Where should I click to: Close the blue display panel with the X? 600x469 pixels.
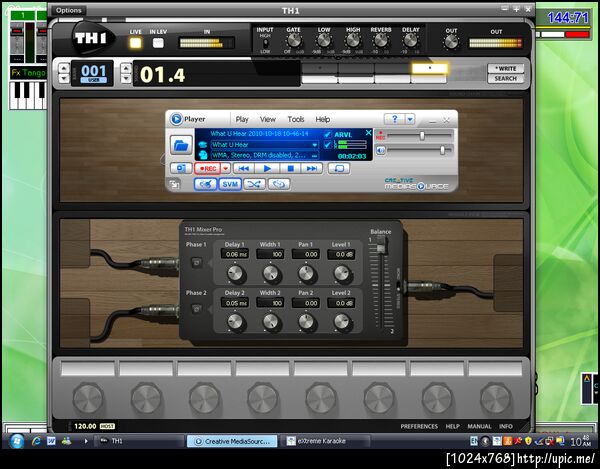pyautogui.click(x=368, y=132)
